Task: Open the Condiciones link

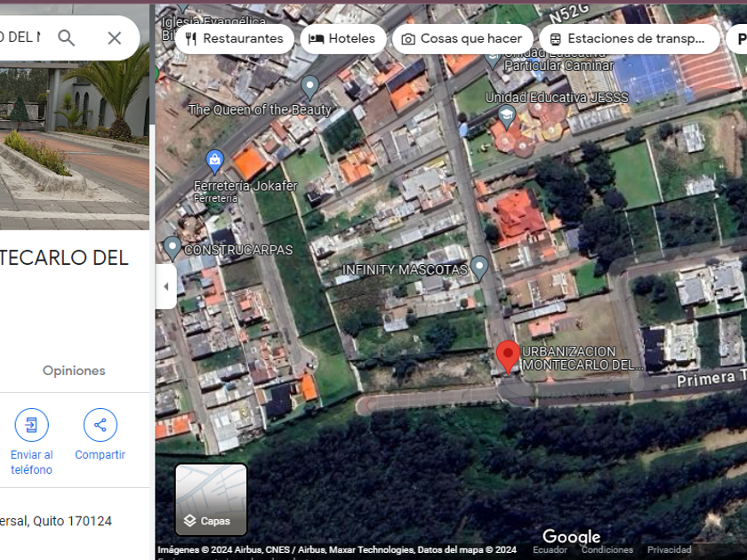Action: [606, 549]
